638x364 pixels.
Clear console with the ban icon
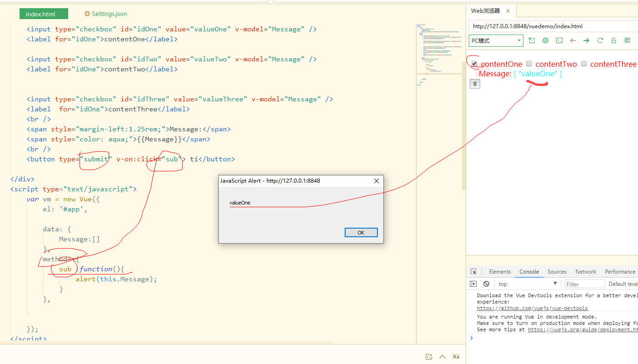[486, 284]
